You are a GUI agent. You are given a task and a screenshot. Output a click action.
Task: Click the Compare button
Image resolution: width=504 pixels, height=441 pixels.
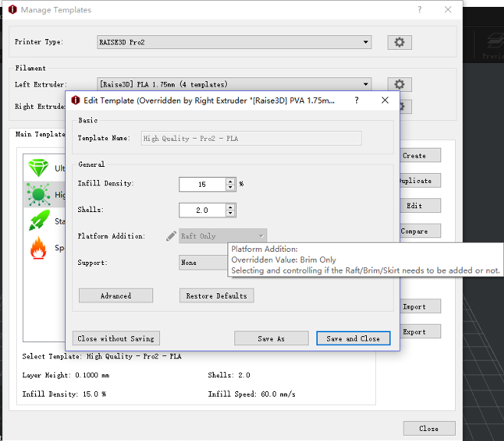pyautogui.click(x=421, y=231)
